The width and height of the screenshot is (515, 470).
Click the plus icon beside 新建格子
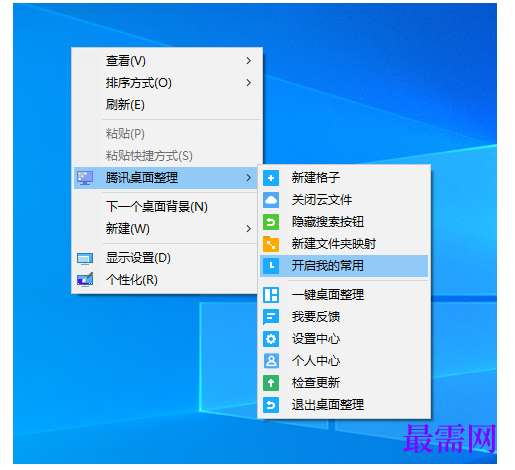(271, 178)
